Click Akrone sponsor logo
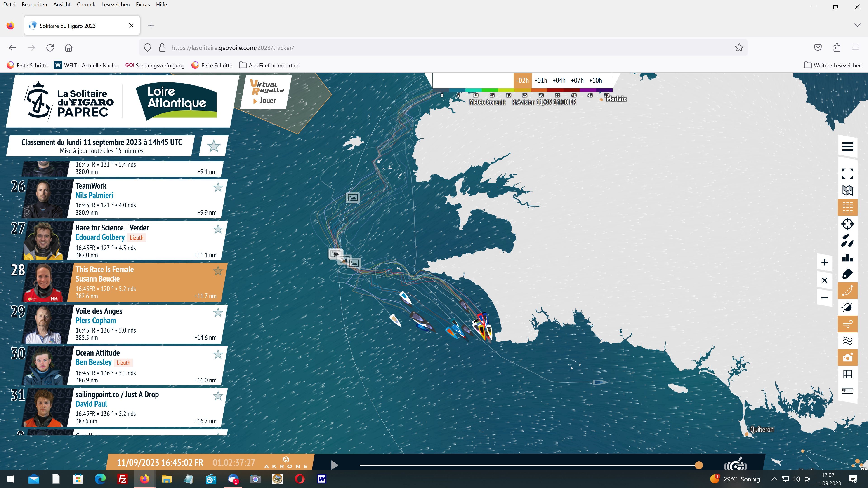 286,463
